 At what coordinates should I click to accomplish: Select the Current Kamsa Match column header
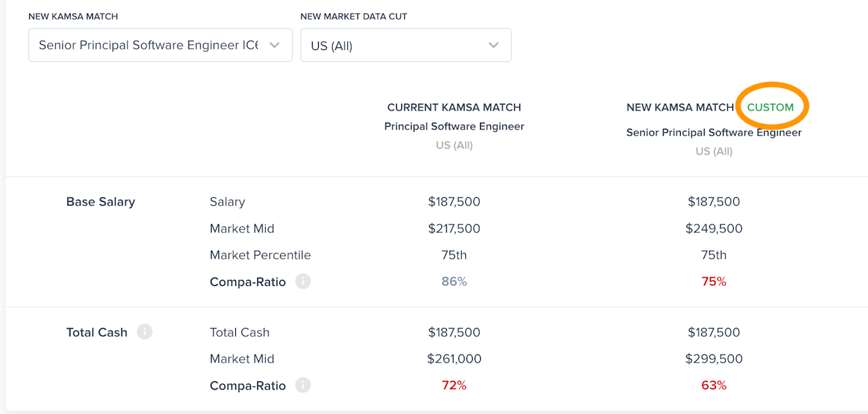tap(454, 107)
